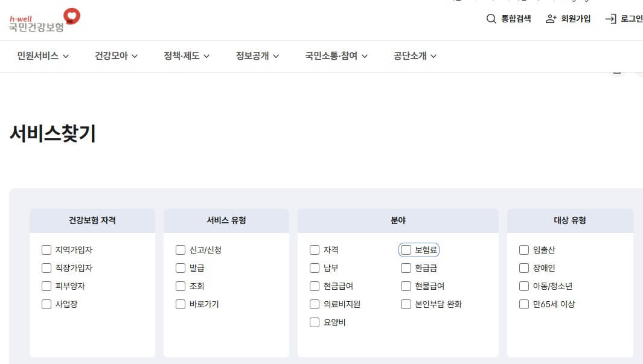Check the 요양비 checkbox
The width and height of the screenshot is (643, 364).
[x=315, y=322]
